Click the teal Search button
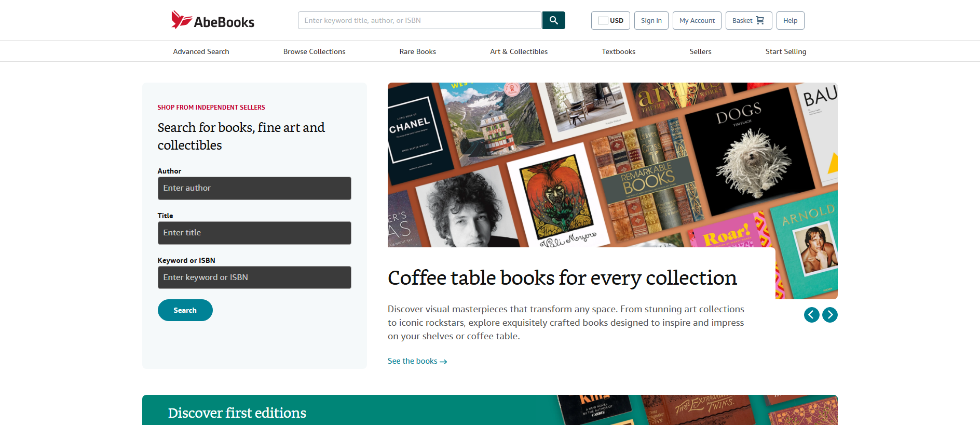 (185, 310)
